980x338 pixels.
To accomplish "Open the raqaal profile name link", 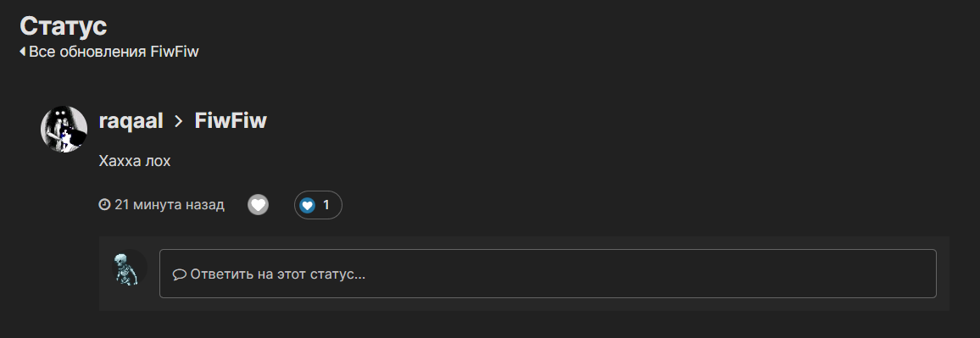I will pyautogui.click(x=131, y=120).
